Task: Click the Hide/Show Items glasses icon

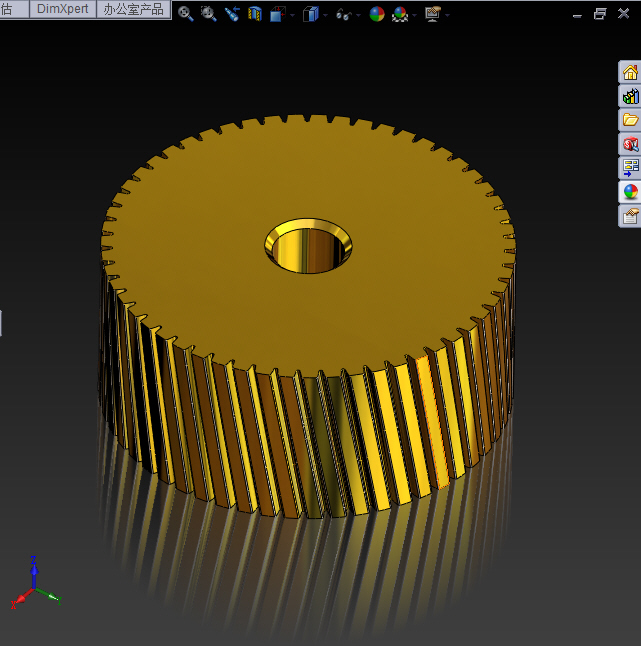Action: point(344,15)
